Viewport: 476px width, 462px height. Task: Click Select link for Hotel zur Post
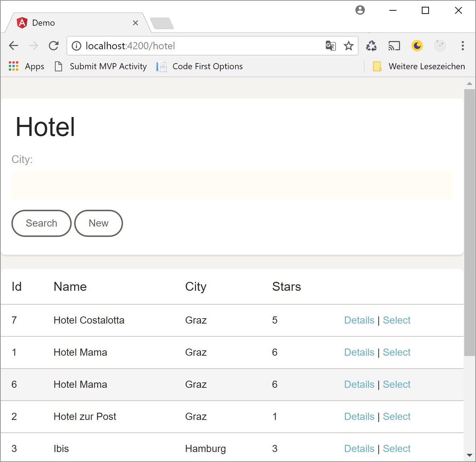[396, 417]
